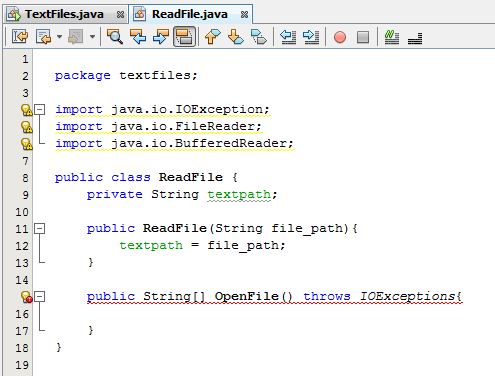Click green 'textpath' on line 12
Image resolution: width=495 pixels, height=376 pixels.
point(151,246)
